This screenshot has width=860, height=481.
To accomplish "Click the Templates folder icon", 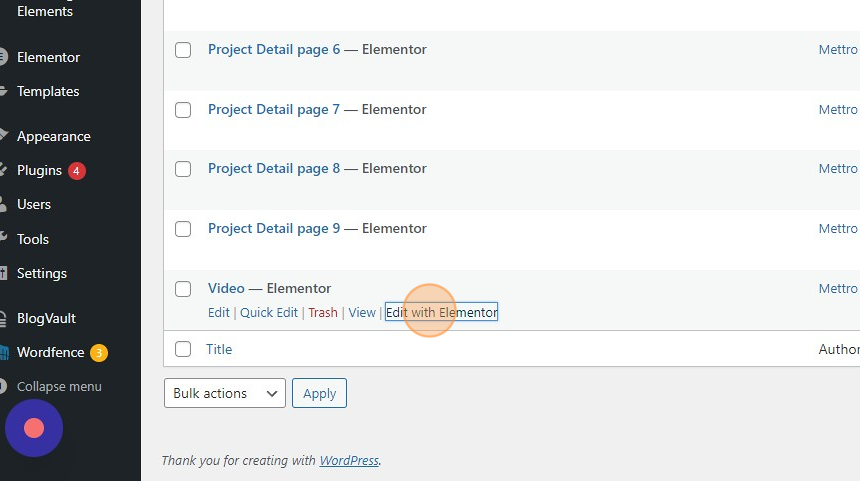I will (x=3, y=91).
